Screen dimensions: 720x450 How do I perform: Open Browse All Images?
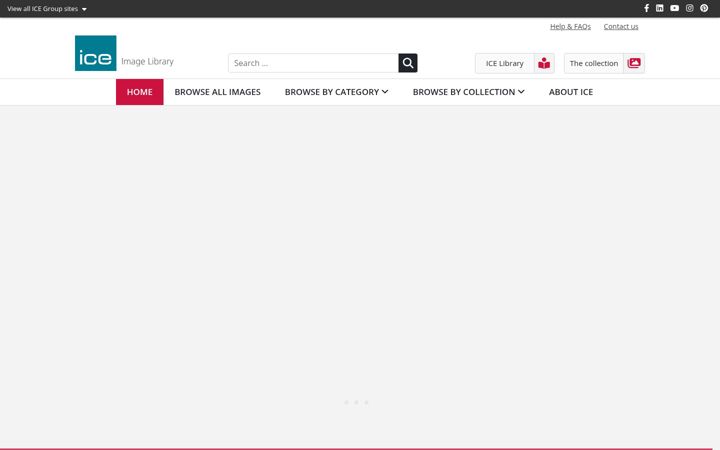pos(217,92)
